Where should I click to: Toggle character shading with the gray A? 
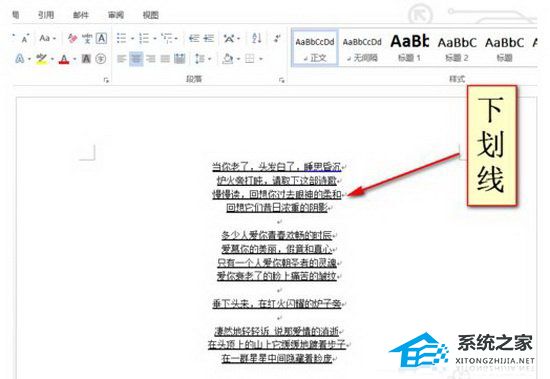point(86,59)
